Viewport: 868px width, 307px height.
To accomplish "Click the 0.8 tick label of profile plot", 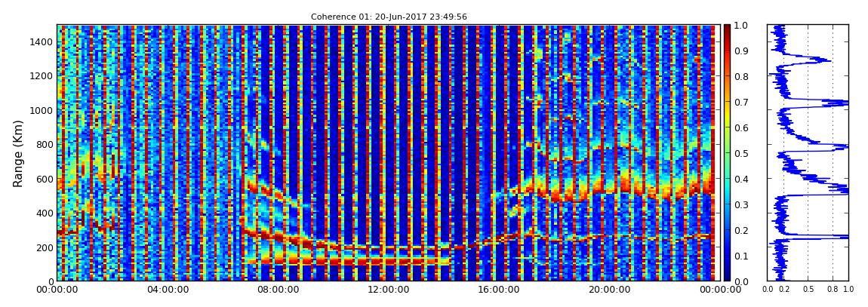I will (833, 290).
